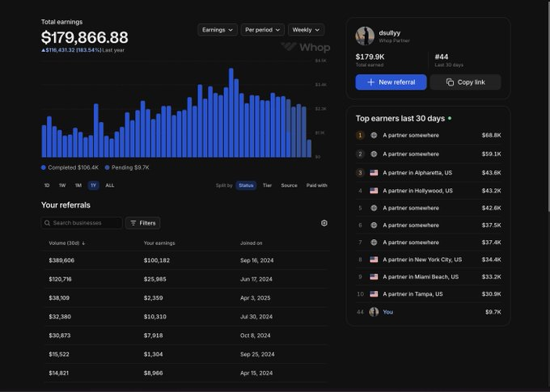The width and height of the screenshot is (550, 392).
Task: Click plus icon in New referral
Action: (x=370, y=82)
